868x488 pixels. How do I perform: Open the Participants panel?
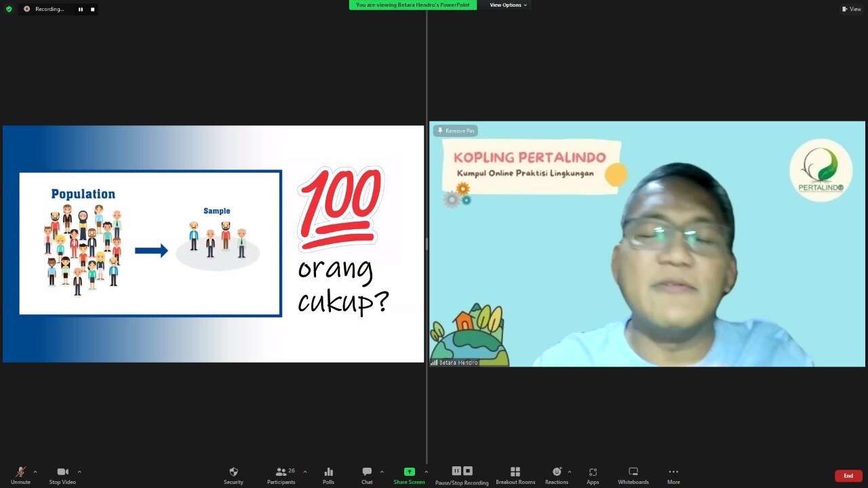281,472
